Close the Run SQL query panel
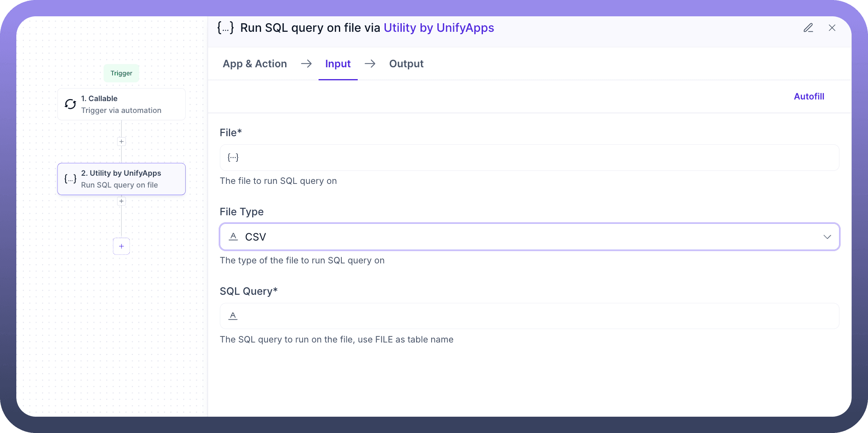Screen dimensions: 868x433 (x=832, y=28)
